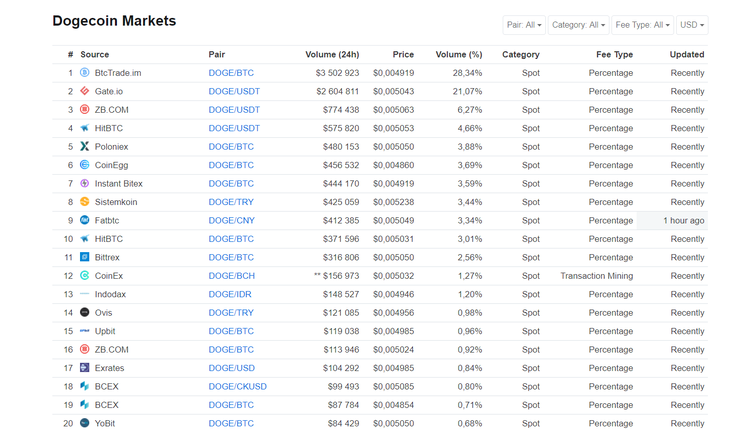Click the YoBit exchange icon
Screen dimensions: 750x432
(84, 423)
